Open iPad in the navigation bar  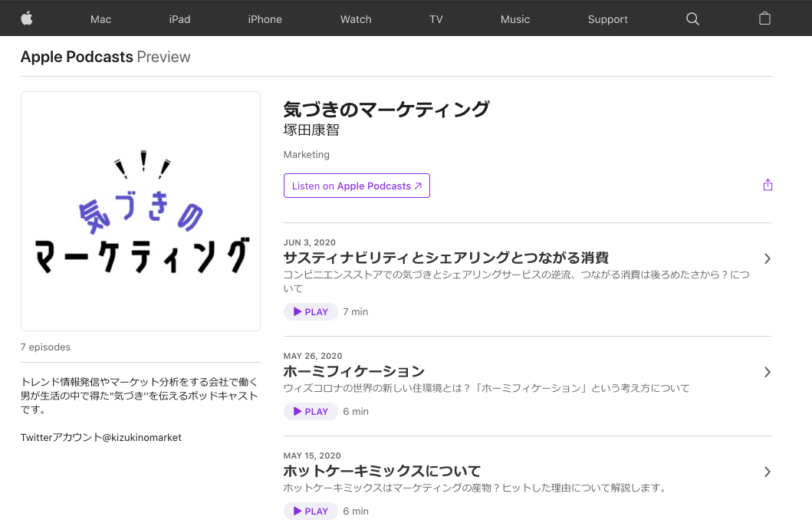pos(179,19)
